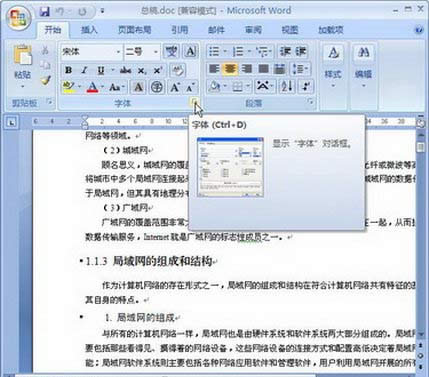429x377 pixels.
Task: Grow font size with larger A
Action: (x=175, y=87)
